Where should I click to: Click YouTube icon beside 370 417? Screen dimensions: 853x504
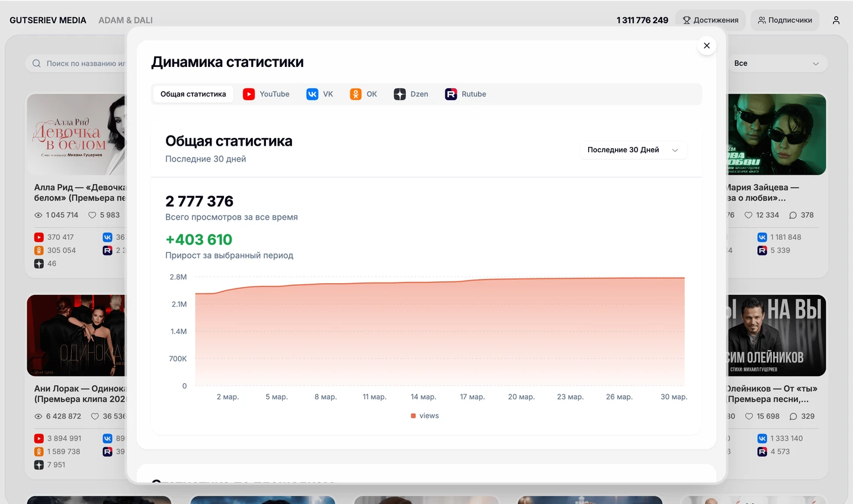[x=39, y=237]
